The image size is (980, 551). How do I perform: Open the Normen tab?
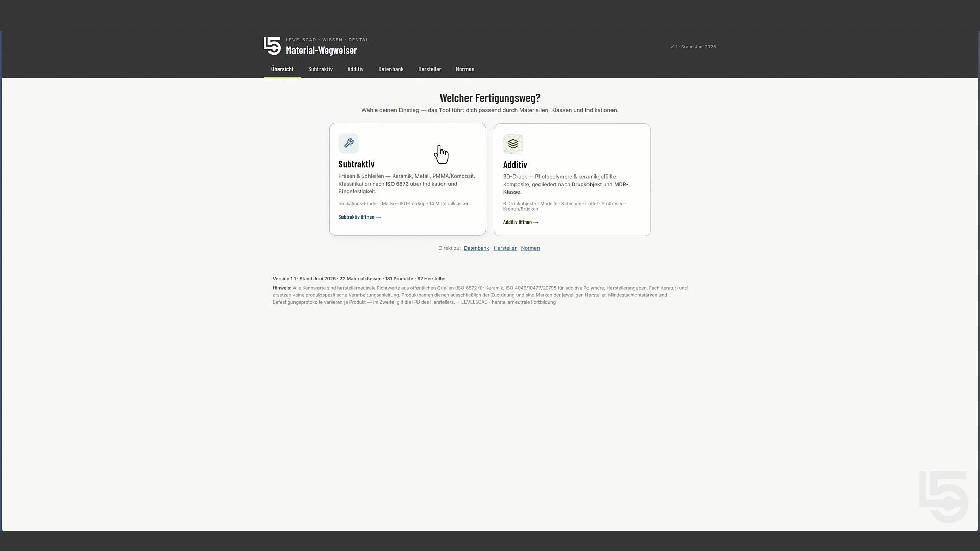[465, 69]
